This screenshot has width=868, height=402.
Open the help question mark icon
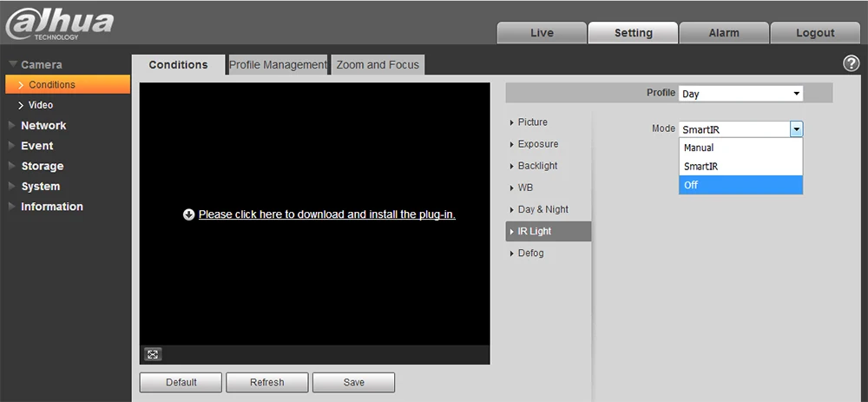(851, 63)
